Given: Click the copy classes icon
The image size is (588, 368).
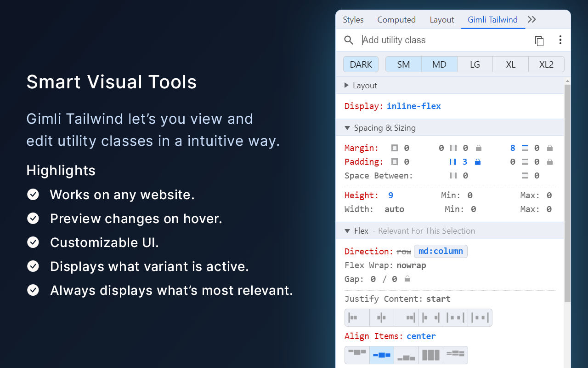Looking at the screenshot, I should [539, 40].
